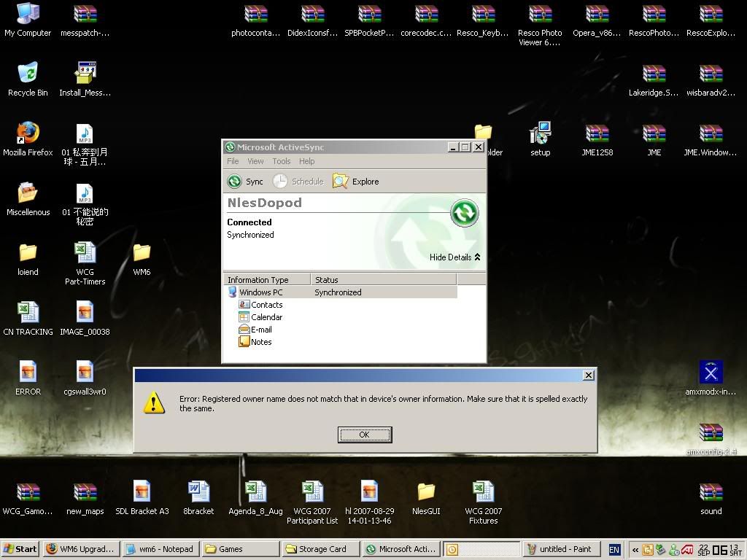Select the CN TRACKING Excel file icon
Viewport: 747px width, 560px height.
pos(28,313)
